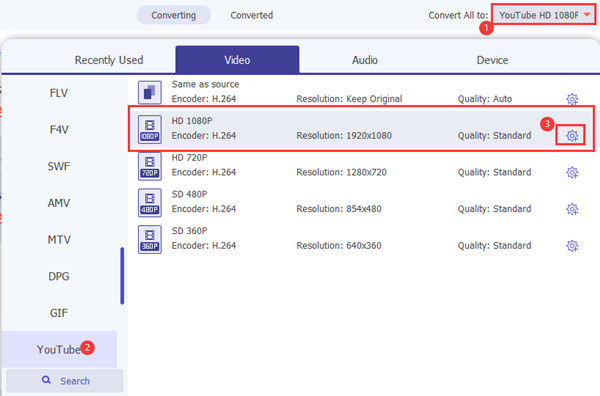
Task: Click Encoder: H.264 in HD 1080P row
Action: tap(204, 136)
